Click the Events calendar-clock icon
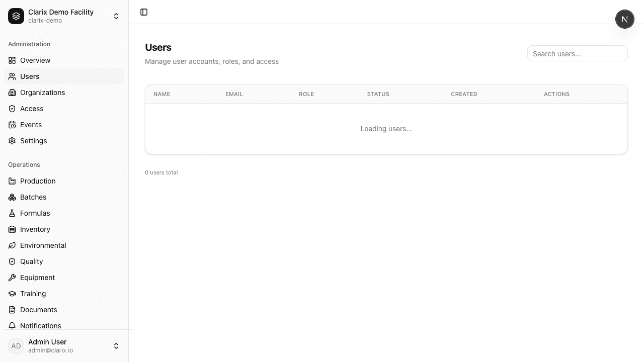 12,125
